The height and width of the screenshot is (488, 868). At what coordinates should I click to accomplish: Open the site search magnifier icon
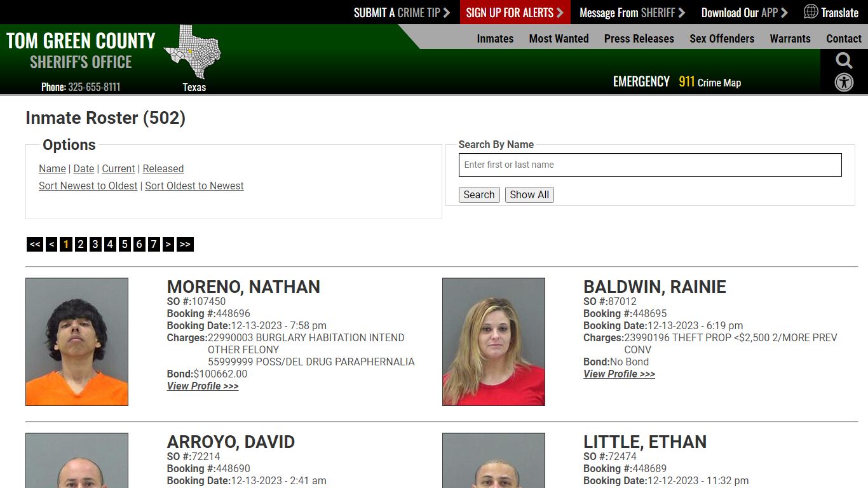[x=844, y=60]
